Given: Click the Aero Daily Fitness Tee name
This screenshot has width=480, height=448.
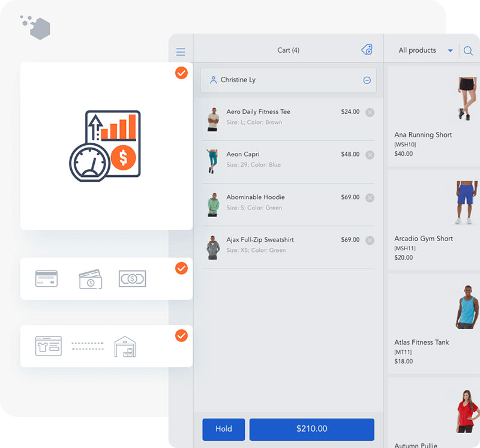Looking at the screenshot, I should (x=258, y=112).
